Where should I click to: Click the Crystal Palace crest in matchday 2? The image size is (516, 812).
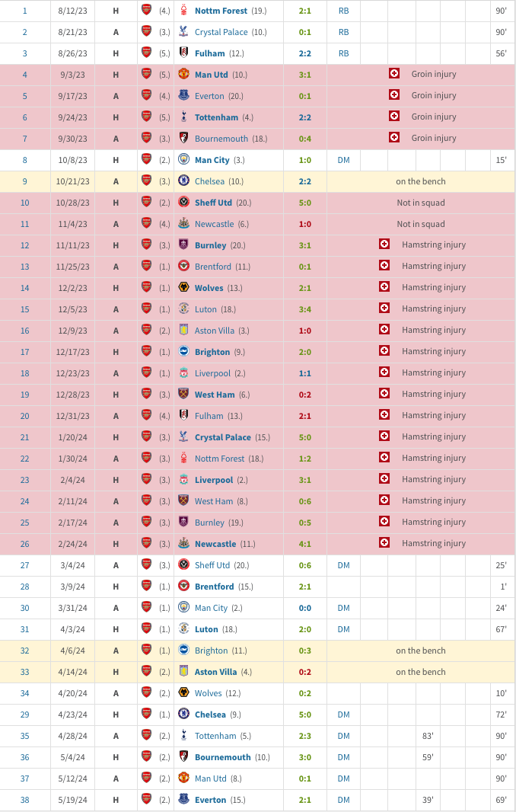183,31
